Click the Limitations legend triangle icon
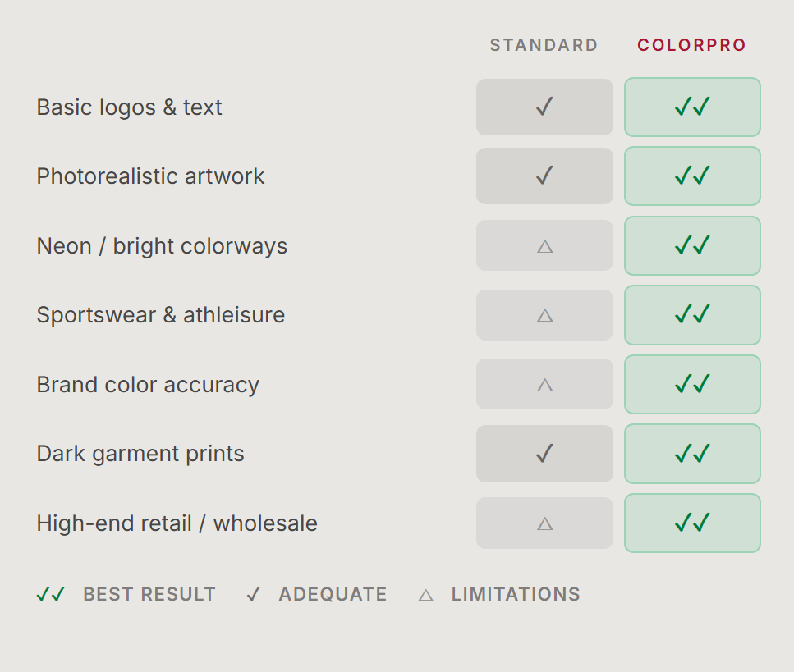The height and width of the screenshot is (672, 794). coord(425,595)
